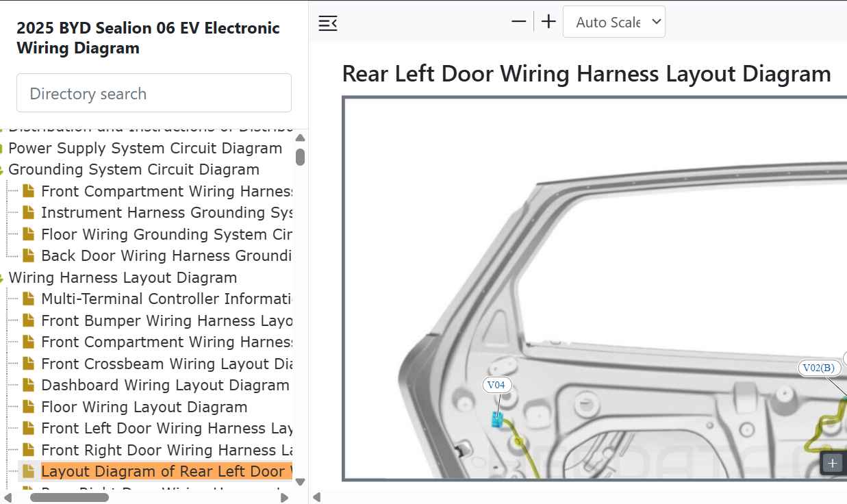Zoom in with the plus icon
This screenshot has width=847, height=504.
pos(548,22)
